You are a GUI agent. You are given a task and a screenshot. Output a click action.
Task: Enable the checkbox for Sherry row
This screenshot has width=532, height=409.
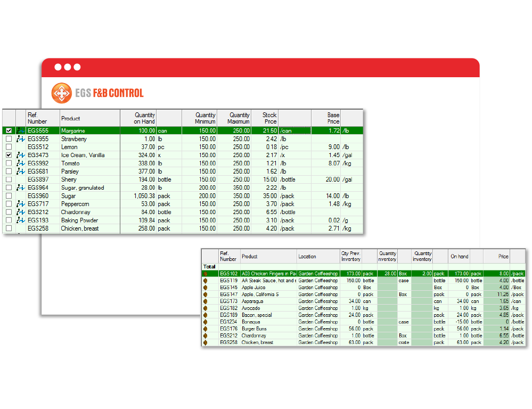pyautogui.click(x=9, y=179)
